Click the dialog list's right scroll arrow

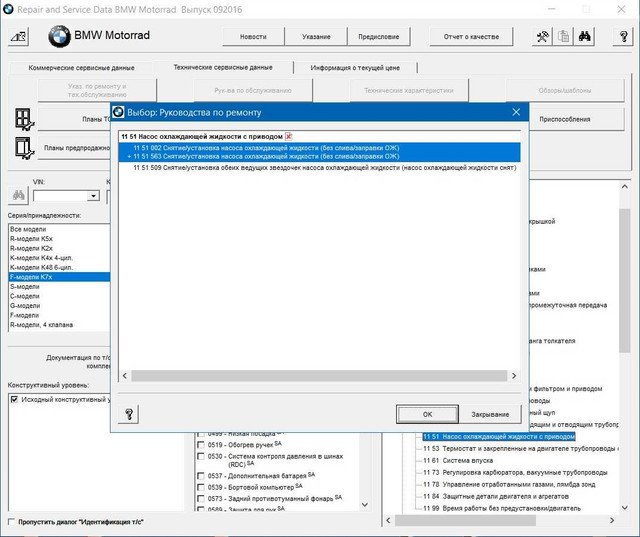[x=514, y=375]
